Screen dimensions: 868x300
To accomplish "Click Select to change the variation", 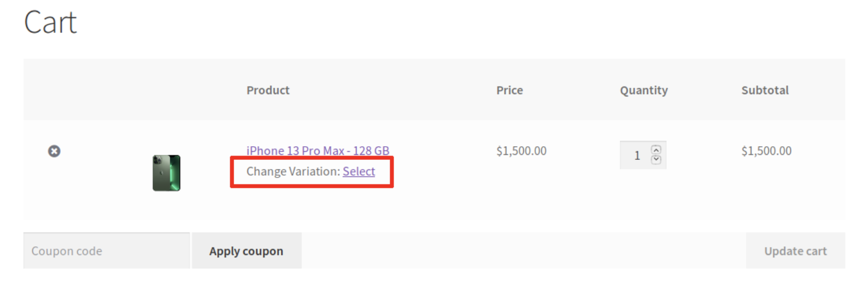I will click(x=358, y=171).
